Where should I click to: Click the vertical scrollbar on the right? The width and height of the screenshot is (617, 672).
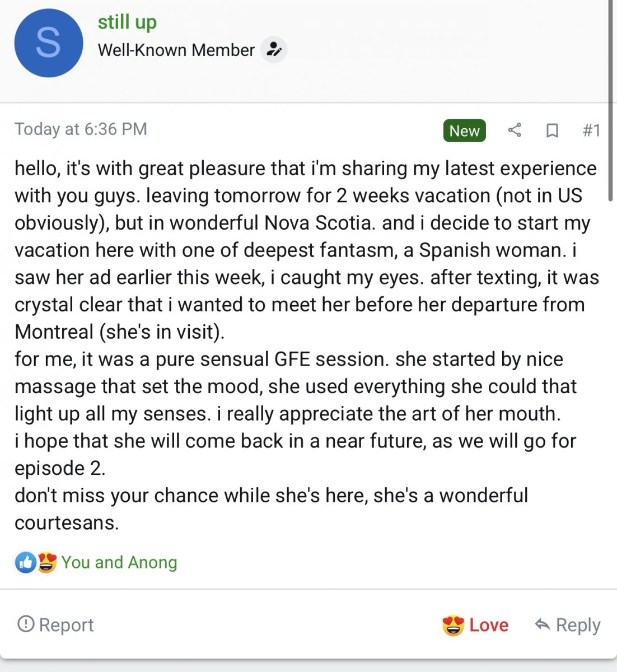[x=611, y=101]
